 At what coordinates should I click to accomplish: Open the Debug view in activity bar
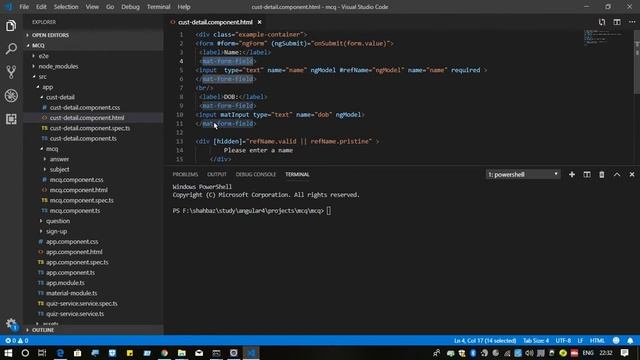coord(11,96)
